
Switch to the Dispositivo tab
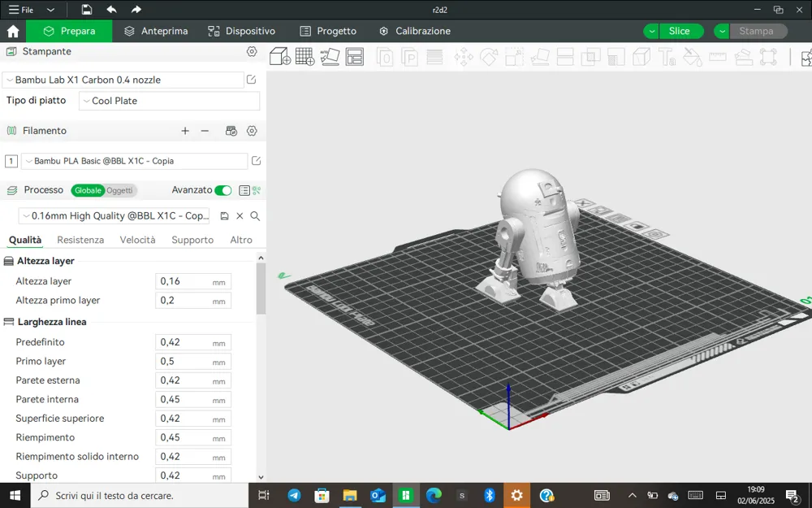pyautogui.click(x=242, y=31)
